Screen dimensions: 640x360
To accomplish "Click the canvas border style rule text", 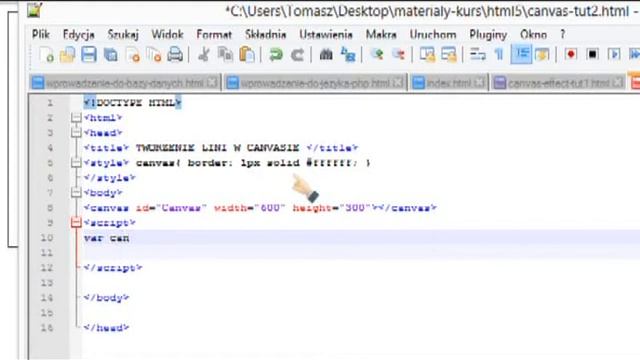I will click(253, 163).
